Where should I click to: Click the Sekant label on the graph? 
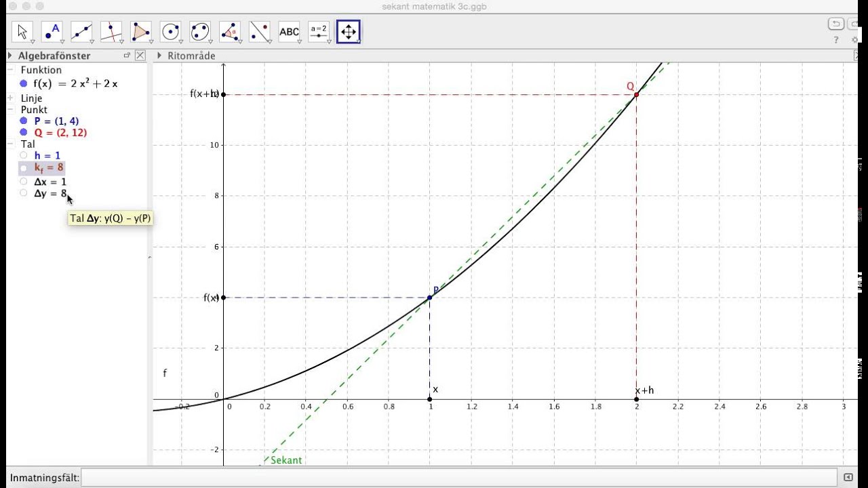[x=286, y=460]
